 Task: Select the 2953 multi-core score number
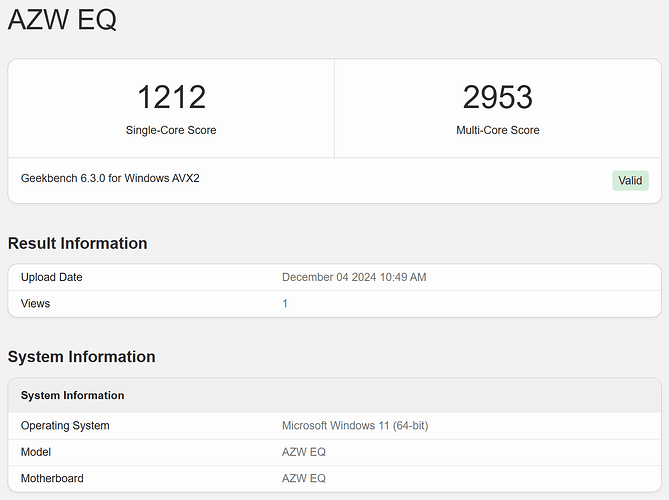click(497, 97)
